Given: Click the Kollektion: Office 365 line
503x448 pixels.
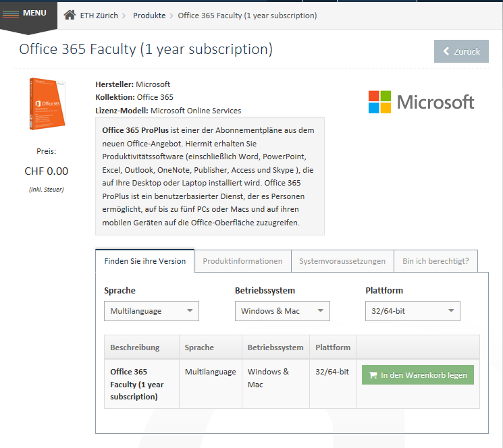Looking at the screenshot, I should [134, 97].
